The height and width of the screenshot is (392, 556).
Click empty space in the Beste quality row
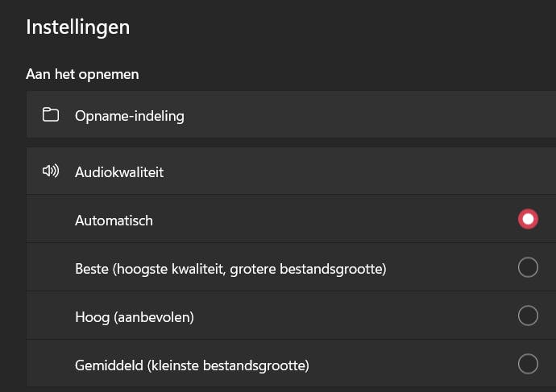coord(451,268)
